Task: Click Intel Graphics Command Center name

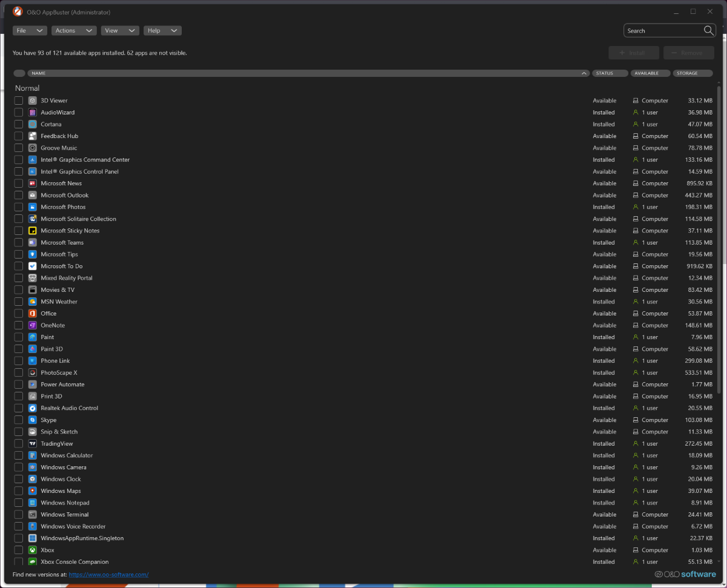Action: (x=85, y=160)
